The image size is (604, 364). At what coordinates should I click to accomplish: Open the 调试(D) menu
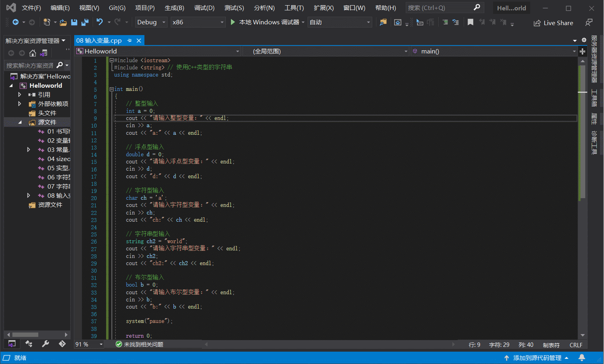tap(204, 8)
